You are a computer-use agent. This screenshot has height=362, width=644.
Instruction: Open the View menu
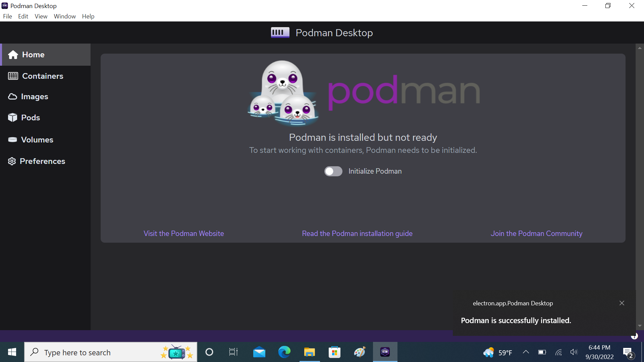click(41, 16)
